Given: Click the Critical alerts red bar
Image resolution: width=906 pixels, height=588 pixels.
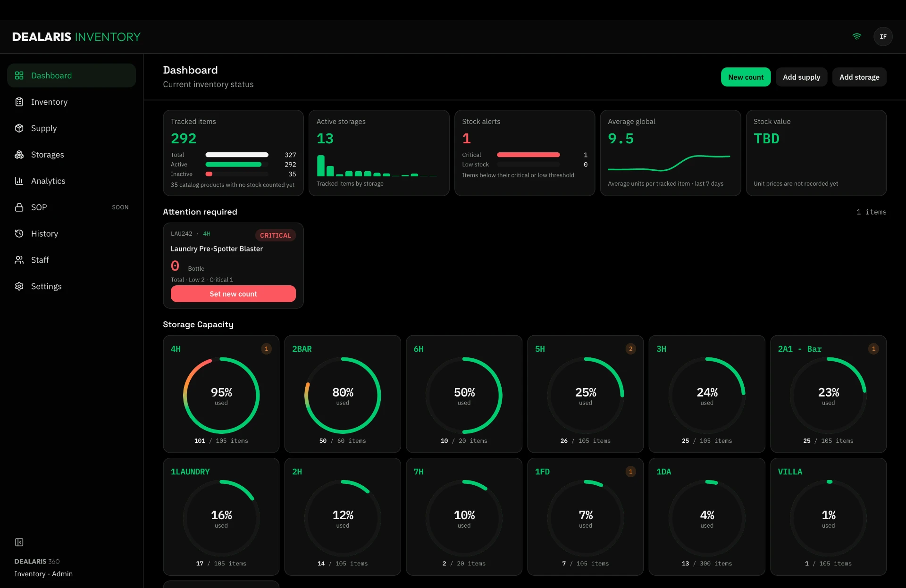Looking at the screenshot, I should click(x=528, y=155).
